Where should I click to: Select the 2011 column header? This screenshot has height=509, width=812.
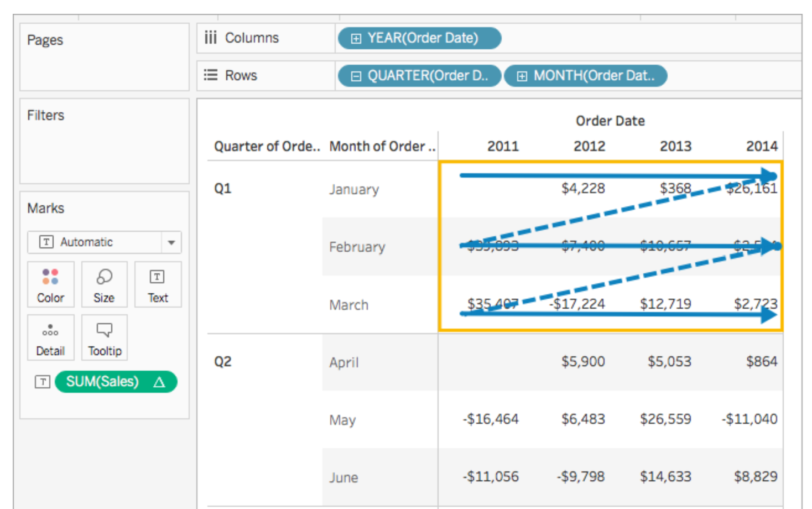[x=503, y=146]
